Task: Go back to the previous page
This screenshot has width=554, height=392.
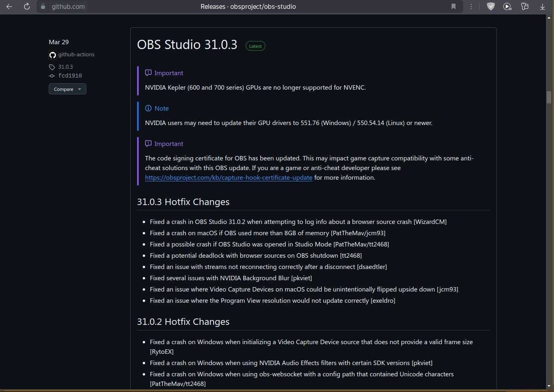Action: pyautogui.click(x=9, y=6)
